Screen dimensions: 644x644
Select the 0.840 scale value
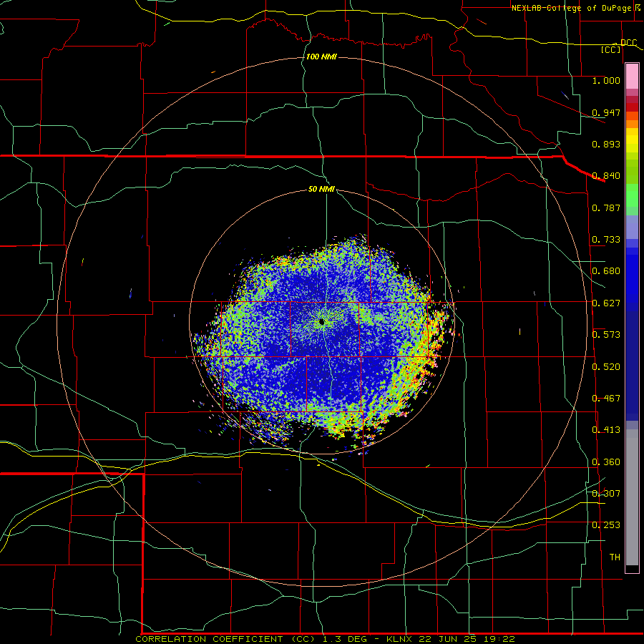click(606, 176)
